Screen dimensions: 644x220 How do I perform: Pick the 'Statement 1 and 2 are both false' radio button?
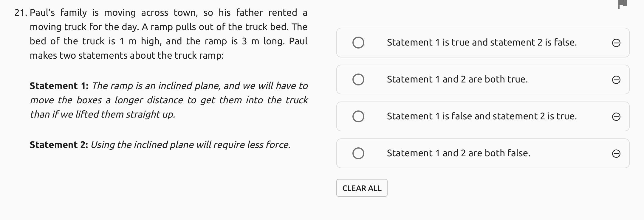[x=358, y=153]
